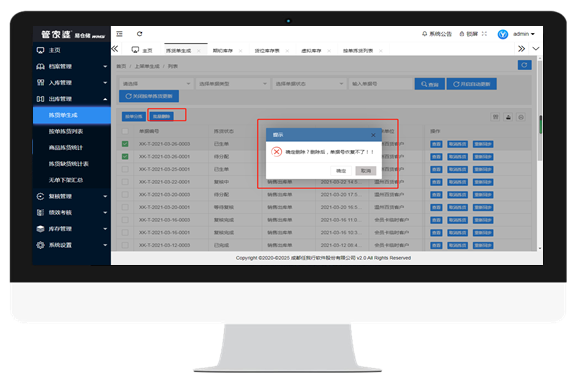Open the tab options down-chevron menu

click(536, 48)
